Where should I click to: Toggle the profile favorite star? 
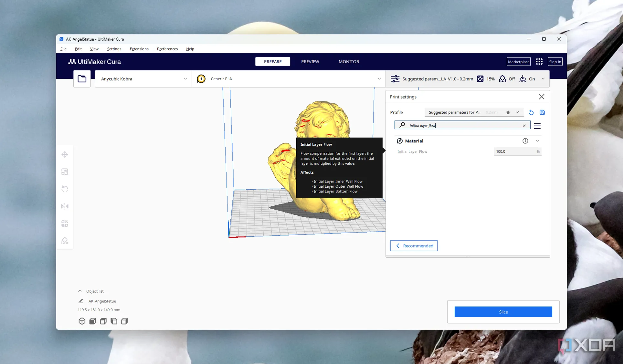[508, 112]
